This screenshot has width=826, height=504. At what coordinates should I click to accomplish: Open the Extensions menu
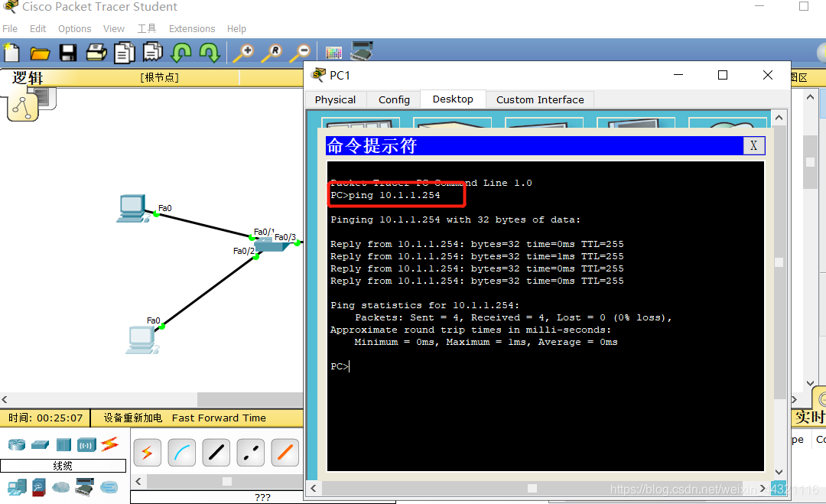(x=192, y=28)
